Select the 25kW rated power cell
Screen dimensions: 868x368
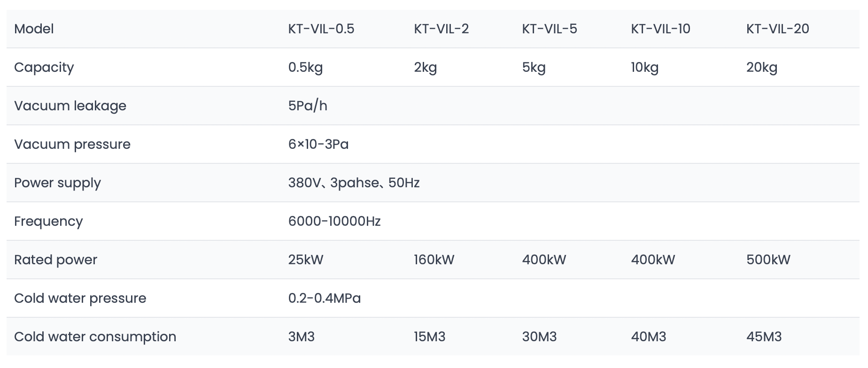306,260
